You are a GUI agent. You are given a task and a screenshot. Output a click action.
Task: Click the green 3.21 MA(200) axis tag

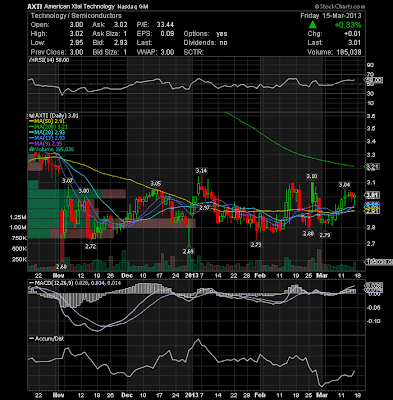[373, 166]
